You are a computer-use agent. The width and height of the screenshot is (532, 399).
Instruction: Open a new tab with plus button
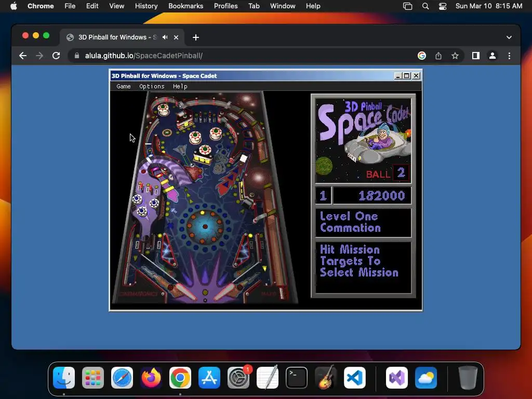(196, 37)
